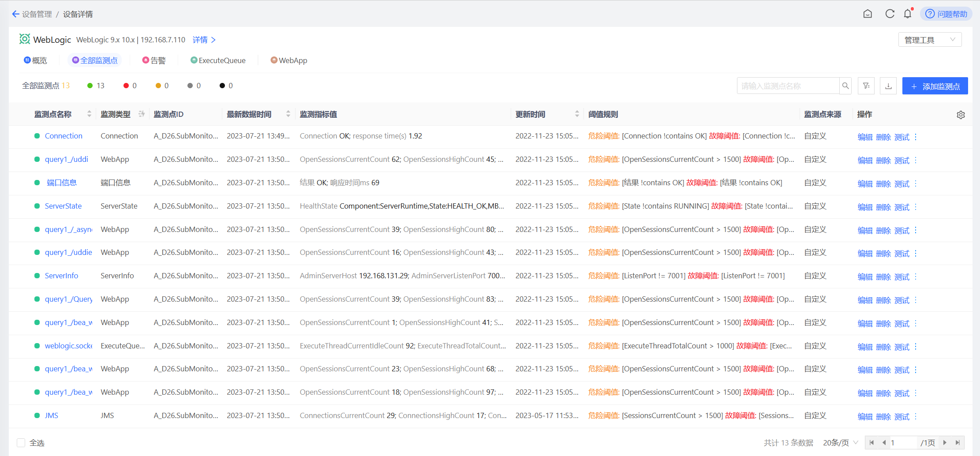Focus the 请输入监测点名称 search field

(x=788, y=86)
